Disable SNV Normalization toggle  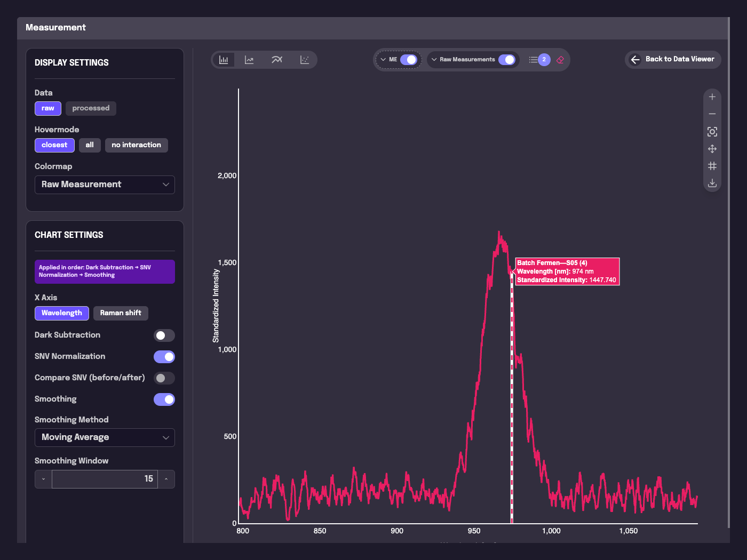pos(164,357)
